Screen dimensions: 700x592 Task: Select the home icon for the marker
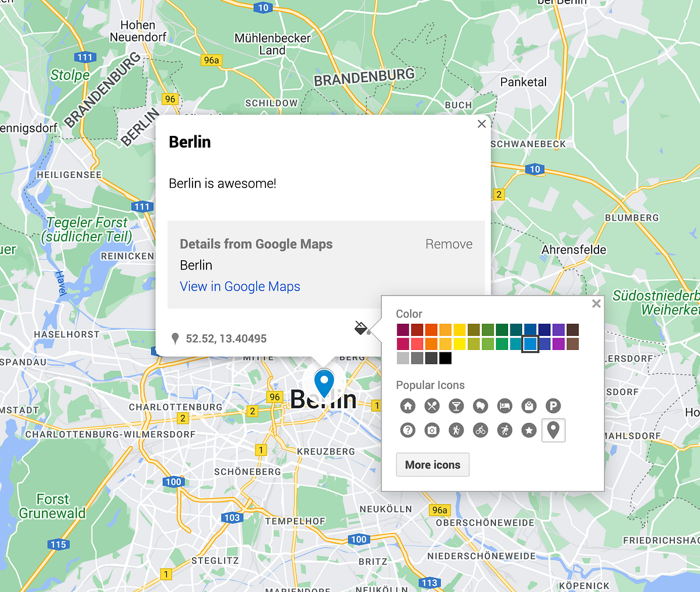[x=408, y=406]
